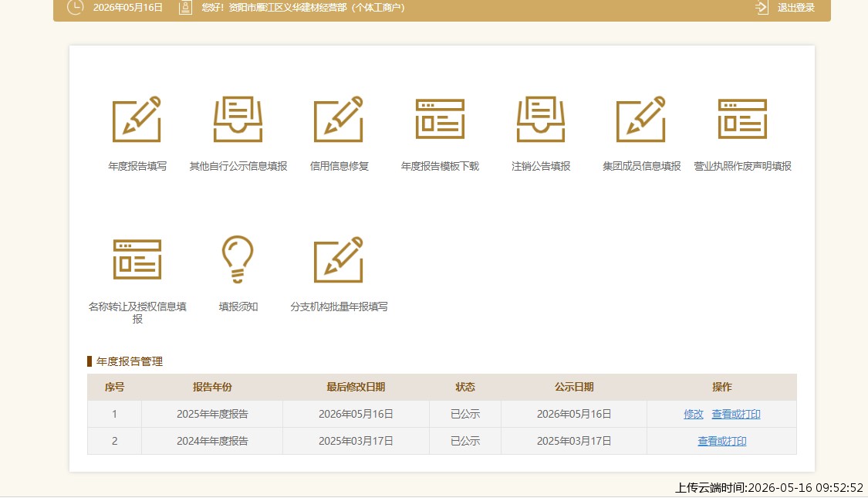Open the 其他自行公示信息填报 inbox icon

pos(238,119)
